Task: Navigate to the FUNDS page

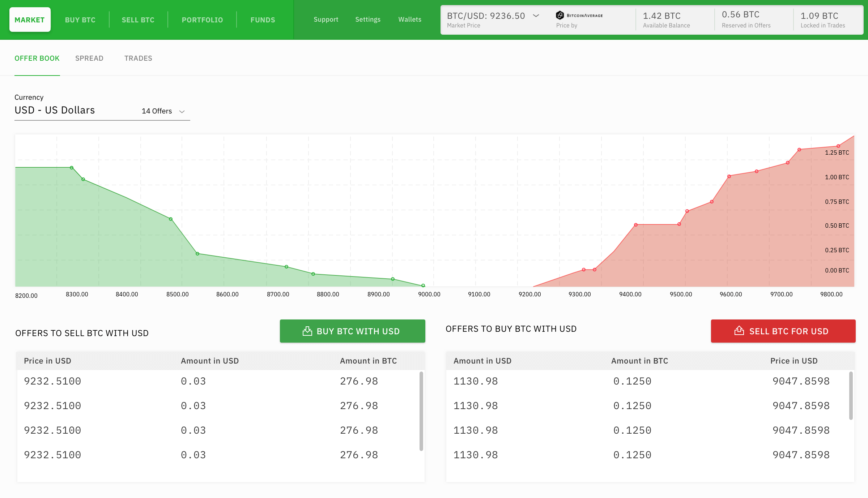Action: (x=263, y=20)
